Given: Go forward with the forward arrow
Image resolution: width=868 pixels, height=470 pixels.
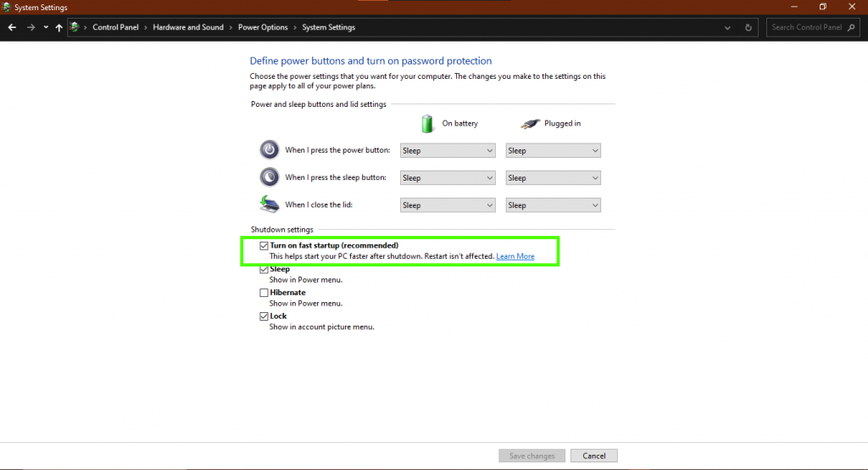Looking at the screenshot, I should 31,27.
